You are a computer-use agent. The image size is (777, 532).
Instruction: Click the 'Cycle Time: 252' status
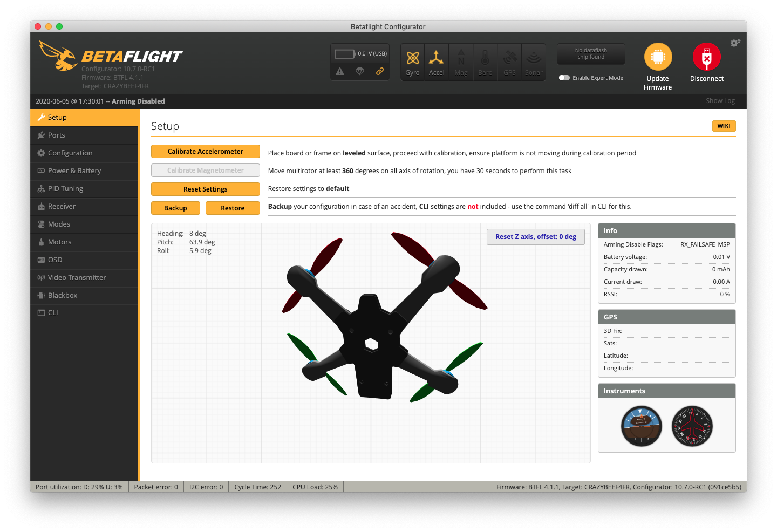(x=258, y=487)
